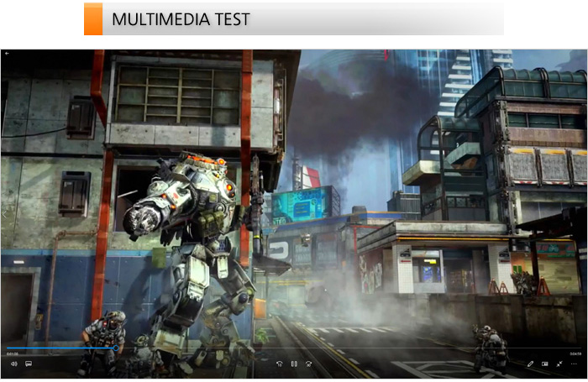Image resolution: width=588 pixels, height=382 pixels.
Task: Click the soldier at bottom left of video
Action: tap(105, 340)
